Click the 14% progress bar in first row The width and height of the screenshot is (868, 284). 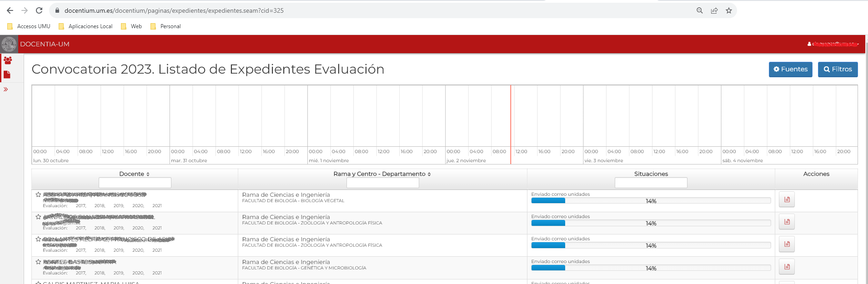tap(651, 201)
